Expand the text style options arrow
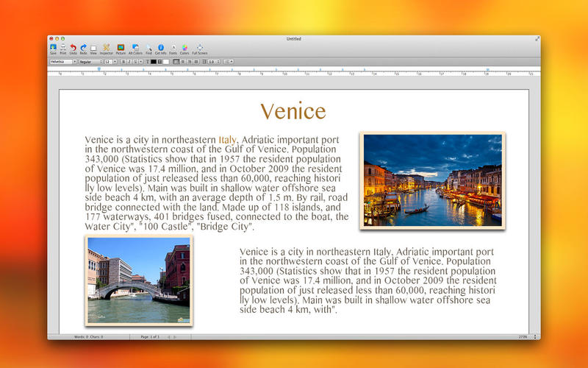The image size is (588, 368). click(141, 62)
